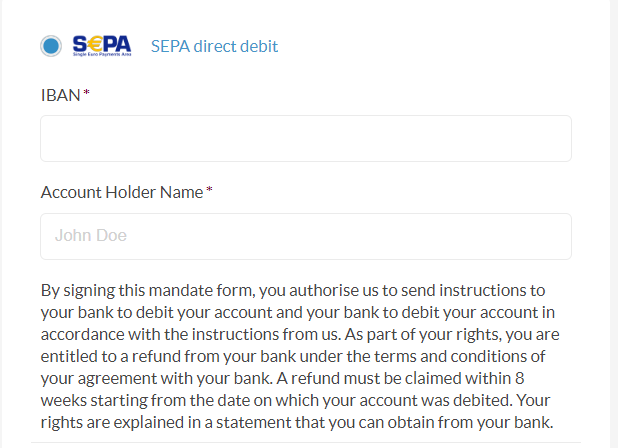618x448 pixels.
Task: Select the SEPA direct debit radio button
Action: [51, 46]
